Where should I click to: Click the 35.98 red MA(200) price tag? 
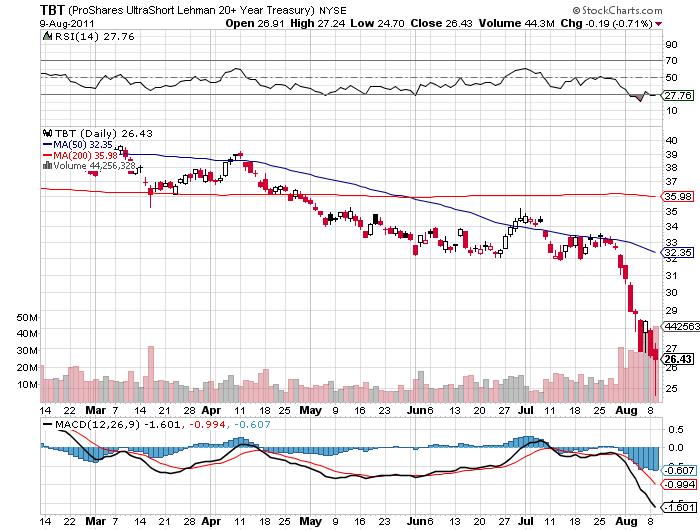click(677, 196)
